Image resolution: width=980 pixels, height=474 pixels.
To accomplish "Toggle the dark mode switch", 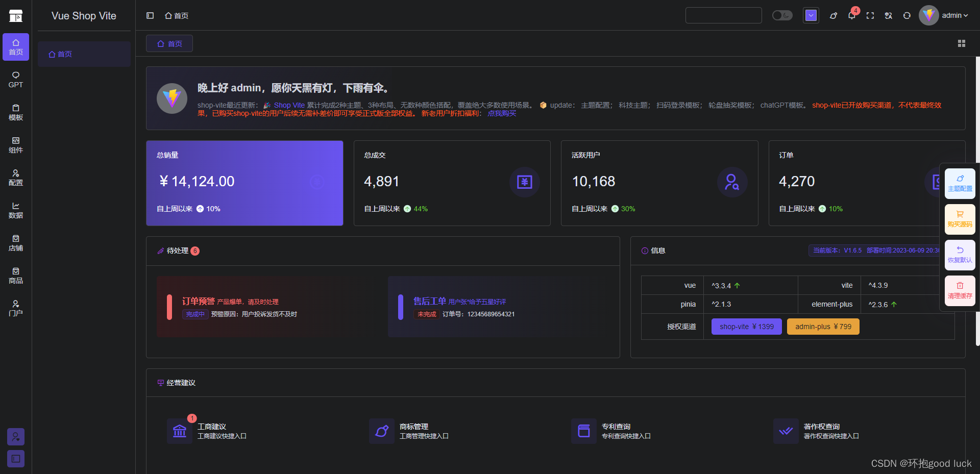I will point(782,15).
